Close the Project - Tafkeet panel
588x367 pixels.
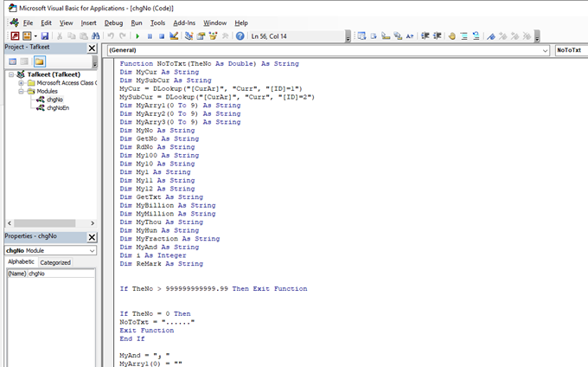coord(93,48)
